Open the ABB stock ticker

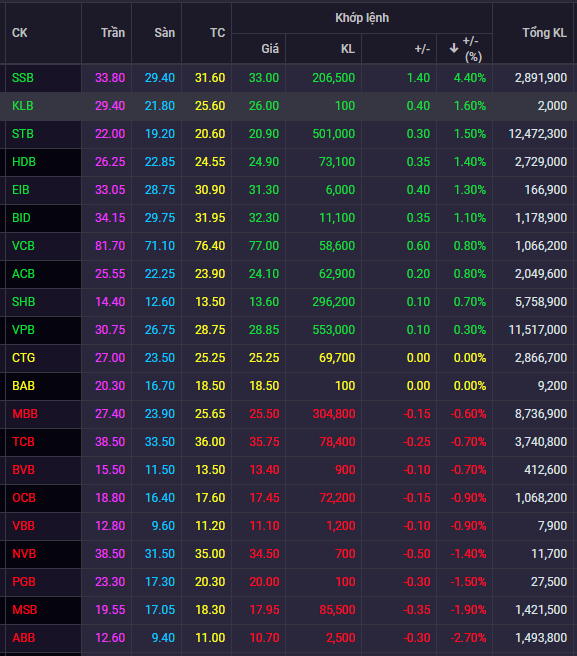(24, 638)
